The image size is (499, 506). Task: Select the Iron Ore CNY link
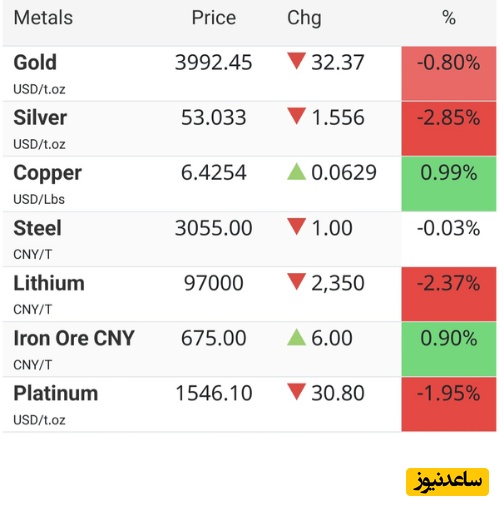(x=74, y=338)
